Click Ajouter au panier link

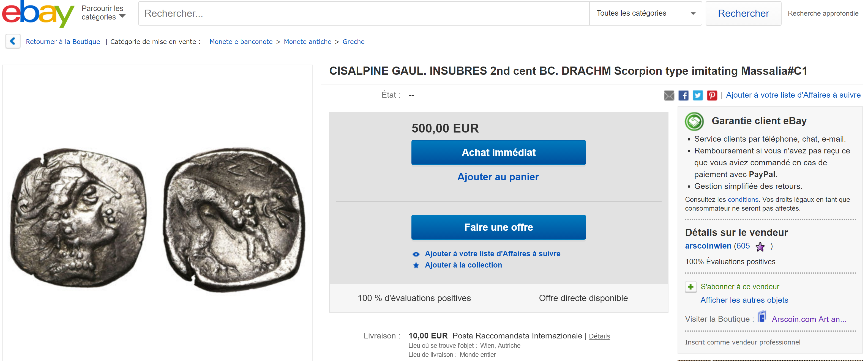click(x=498, y=177)
